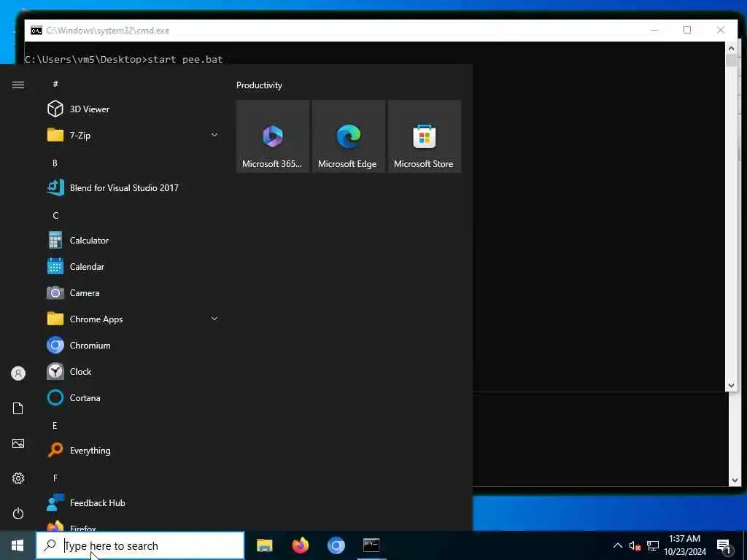The width and height of the screenshot is (747, 560).
Task: Launch Firefox from the taskbar
Action: coord(300,545)
